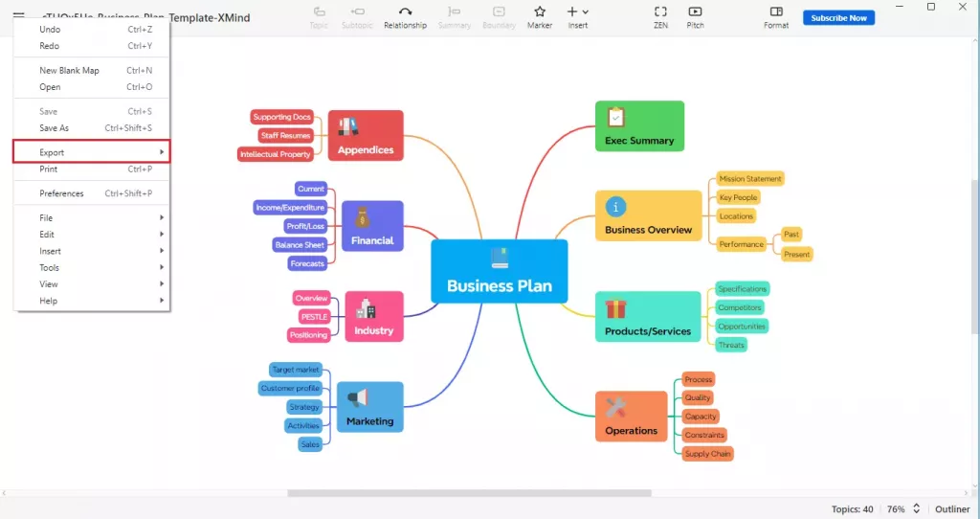980x519 pixels.
Task: Expand the View submenu
Action: (x=92, y=283)
